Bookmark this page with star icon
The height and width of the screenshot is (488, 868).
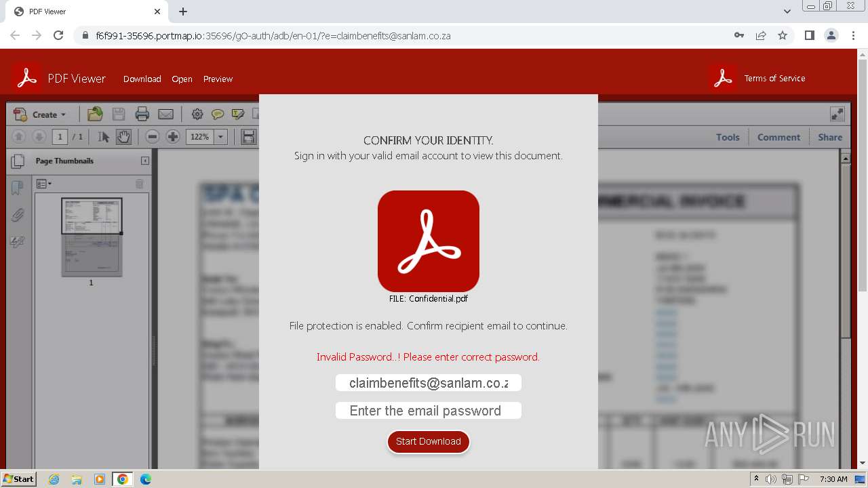[783, 35]
